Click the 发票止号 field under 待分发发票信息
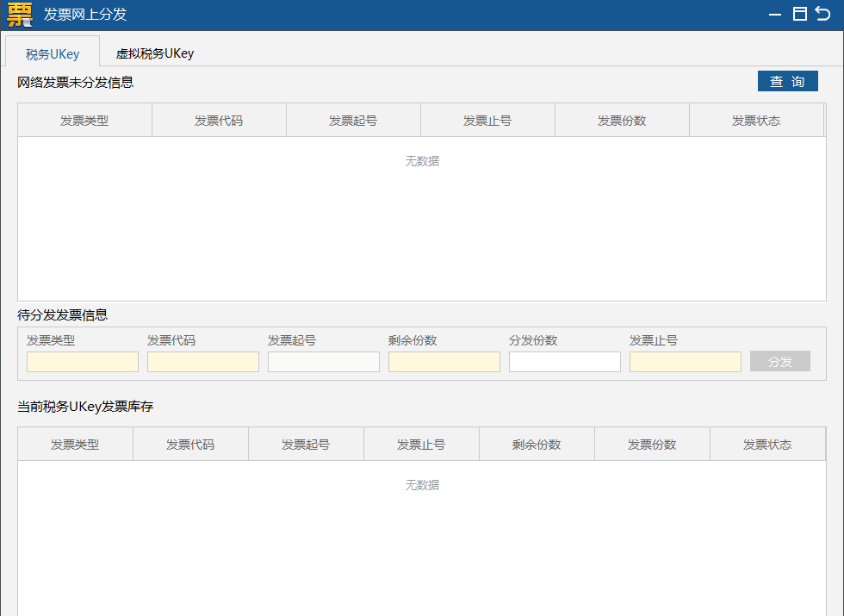The width and height of the screenshot is (844, 616). [x=686, y=362]
